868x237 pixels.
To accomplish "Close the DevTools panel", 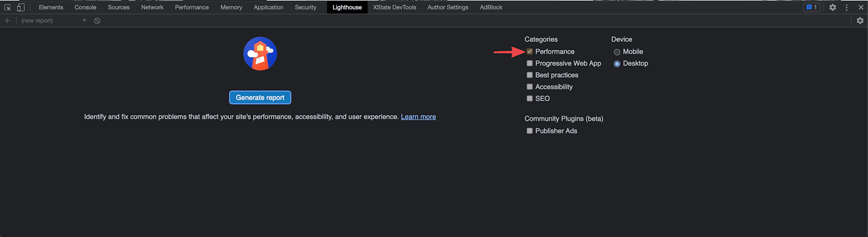I will pyautogui.click(x=861, y=7).
